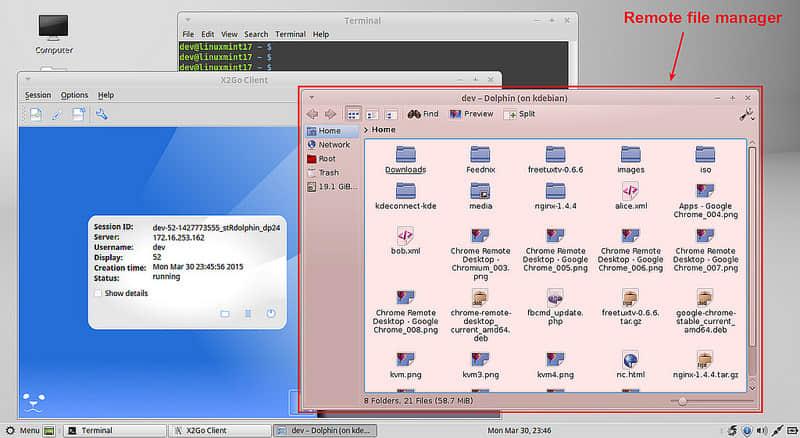The width and height of the screenshot is (800, 438).
Task: Select Trash in the Places sidebar
Action: pos(328,172)
